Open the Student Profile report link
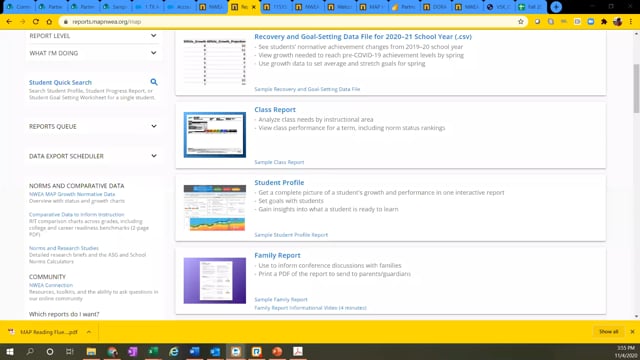 279,182
